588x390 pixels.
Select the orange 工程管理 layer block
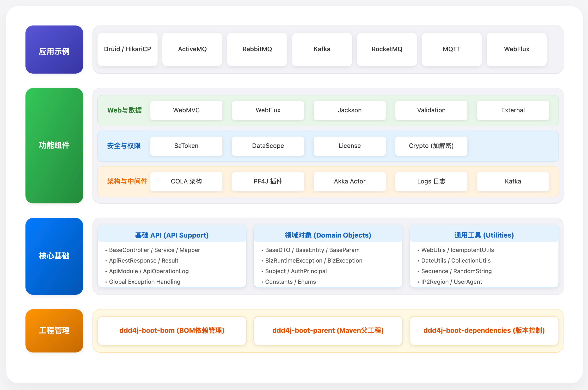[x=54, y=331]
